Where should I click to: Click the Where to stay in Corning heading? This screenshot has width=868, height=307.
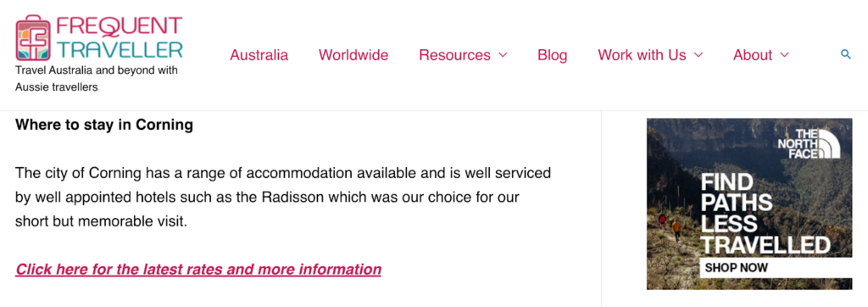point(104,125)
